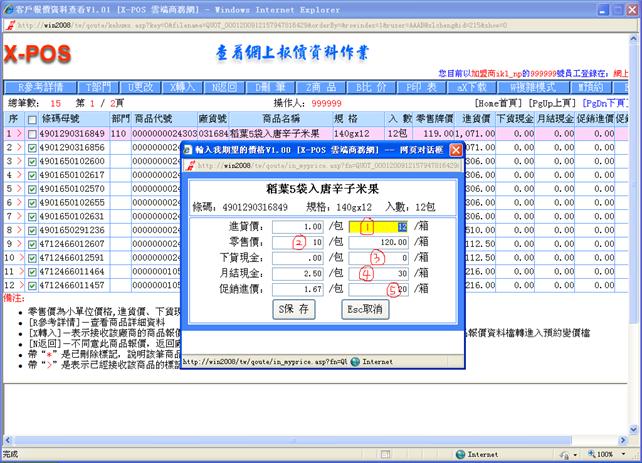Click the highlighted 進貨價 per-box field

[383, 227]
